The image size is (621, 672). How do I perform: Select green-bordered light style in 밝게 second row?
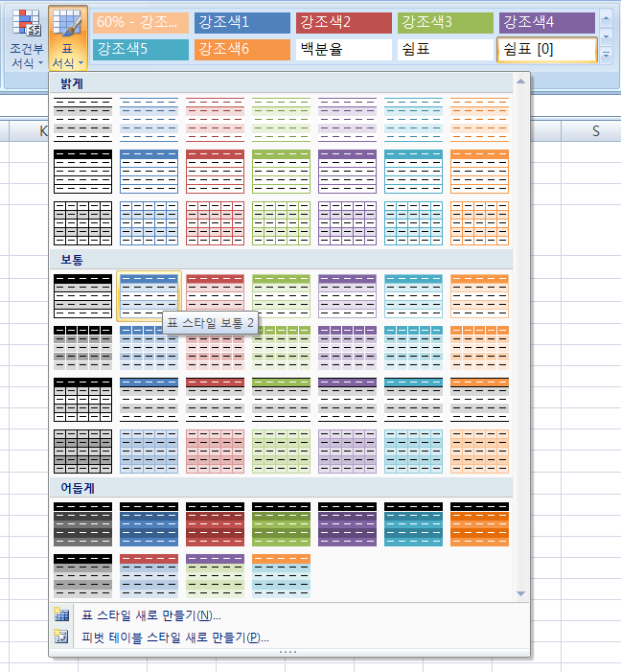[281, 172]
